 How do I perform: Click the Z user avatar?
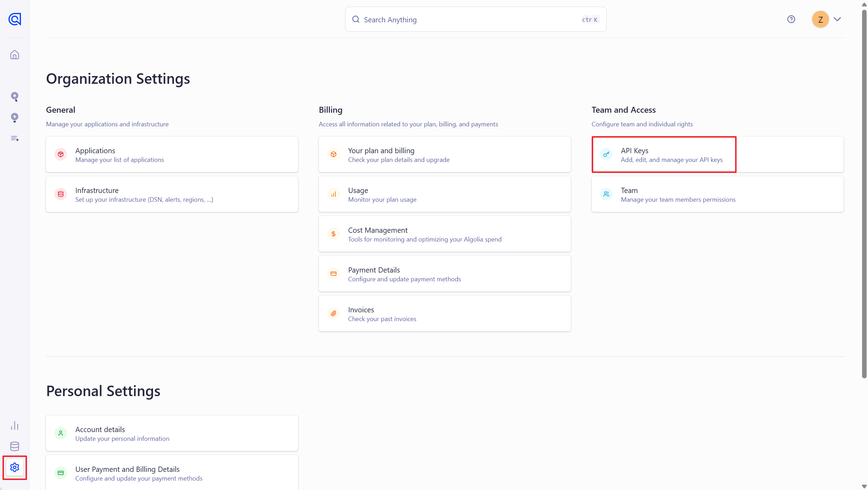pyautogui.click(x=820, y=19)
